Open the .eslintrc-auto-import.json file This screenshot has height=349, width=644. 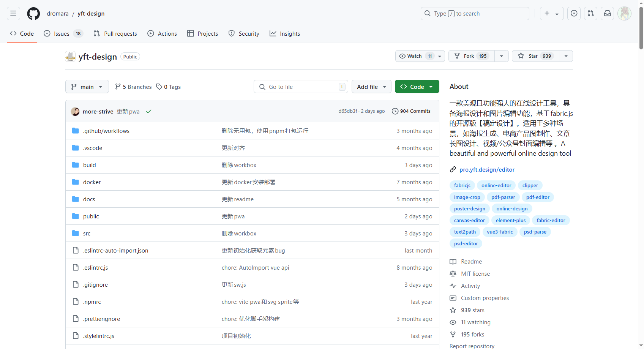[x=116, y=250]
